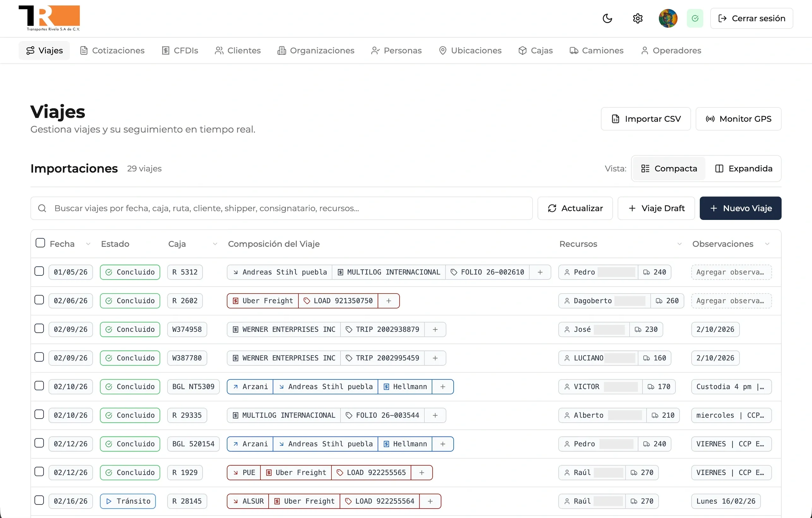
Task: Open the Recursos column dropdown chevron
Action: click(x=679, y=244)
